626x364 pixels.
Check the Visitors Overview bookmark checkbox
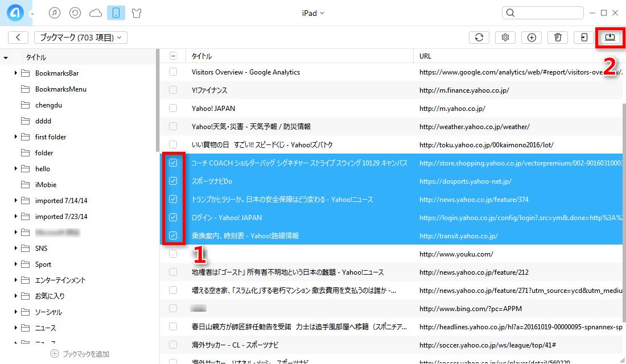[173, 72]
